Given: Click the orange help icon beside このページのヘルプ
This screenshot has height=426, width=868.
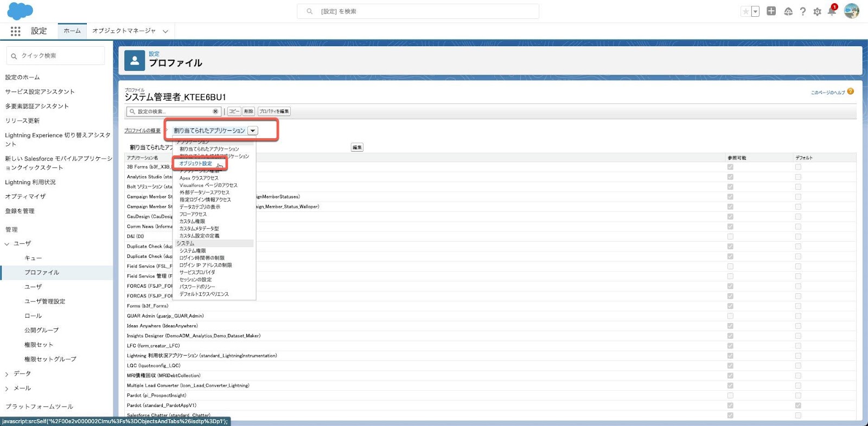Looking at the screenshot, I should tap(851, 92).
